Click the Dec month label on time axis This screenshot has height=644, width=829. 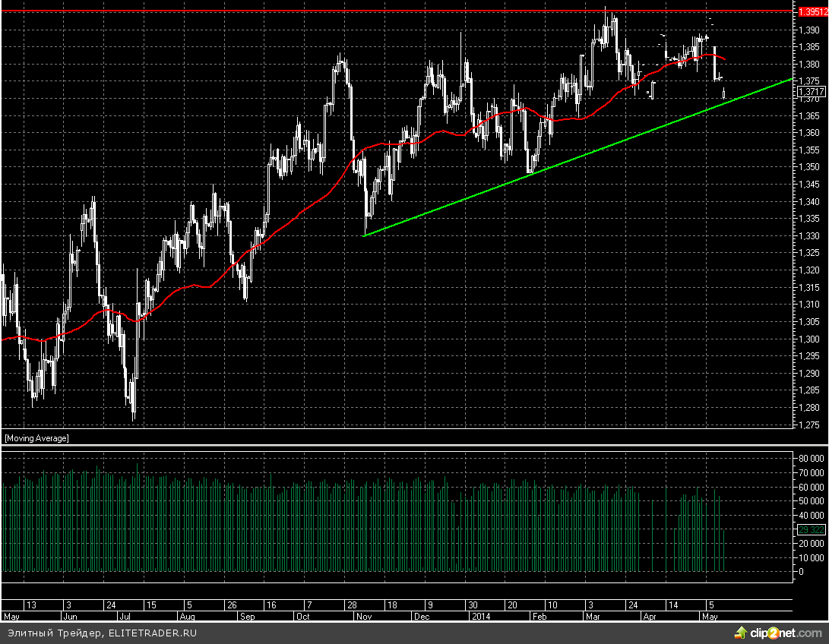tap(419, 617)
